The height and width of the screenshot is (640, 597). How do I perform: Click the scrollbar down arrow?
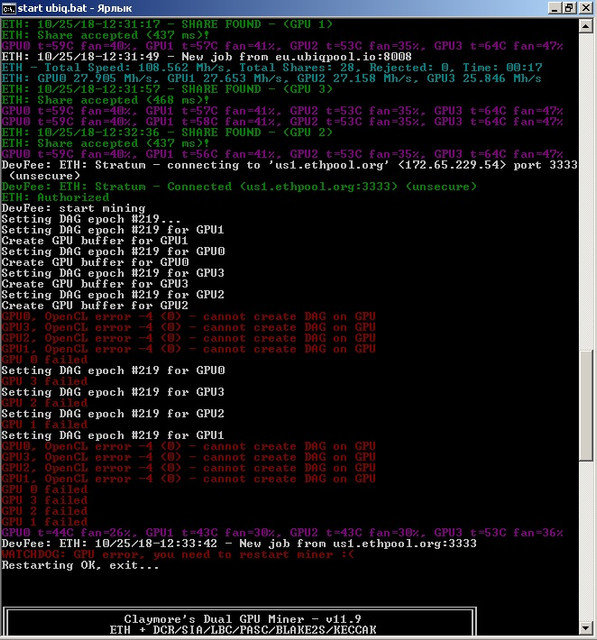click(586, 628)
